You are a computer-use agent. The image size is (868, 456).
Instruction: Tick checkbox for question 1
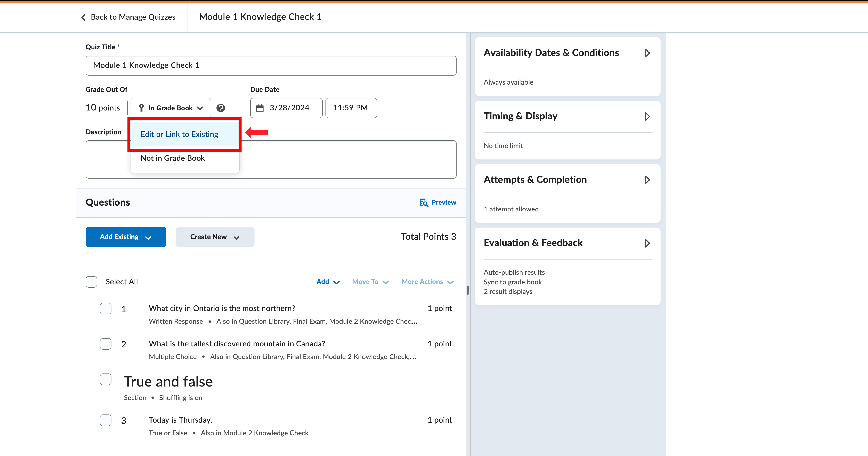click(x=106, y=309)
